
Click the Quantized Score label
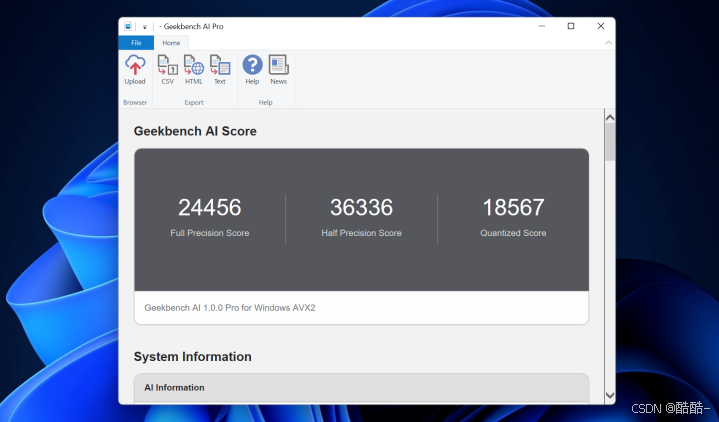(513, 233)
